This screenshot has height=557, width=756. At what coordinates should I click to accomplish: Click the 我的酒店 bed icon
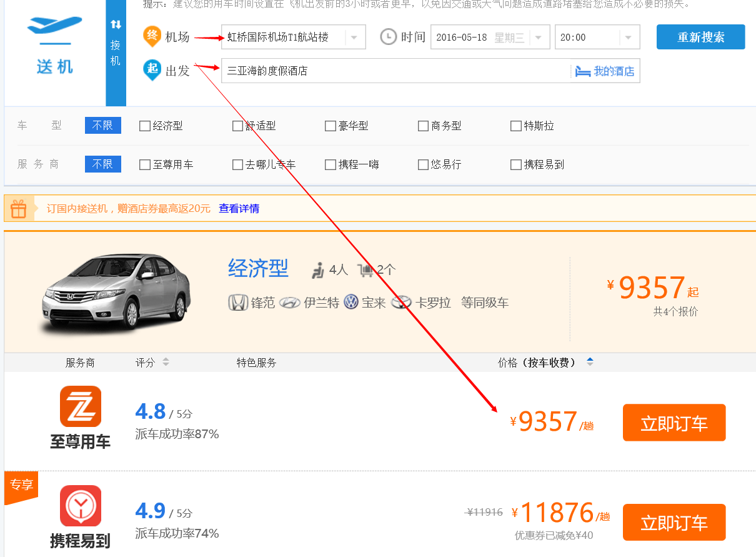tap(582, 71)
